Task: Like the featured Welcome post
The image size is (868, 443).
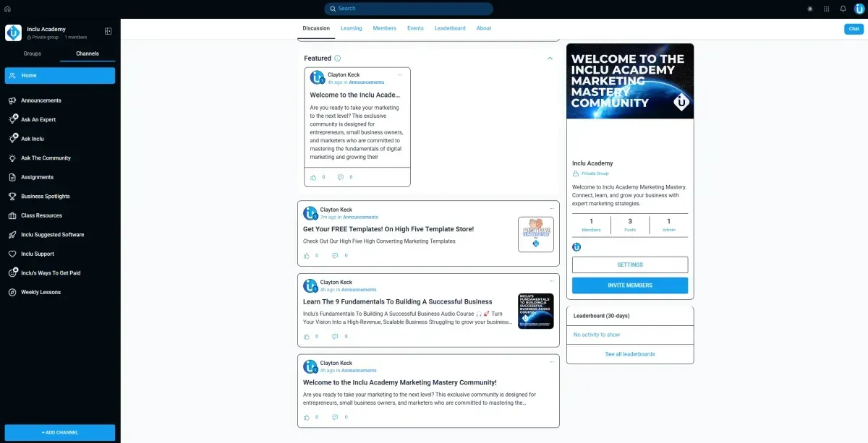Action: pos(313,177)
